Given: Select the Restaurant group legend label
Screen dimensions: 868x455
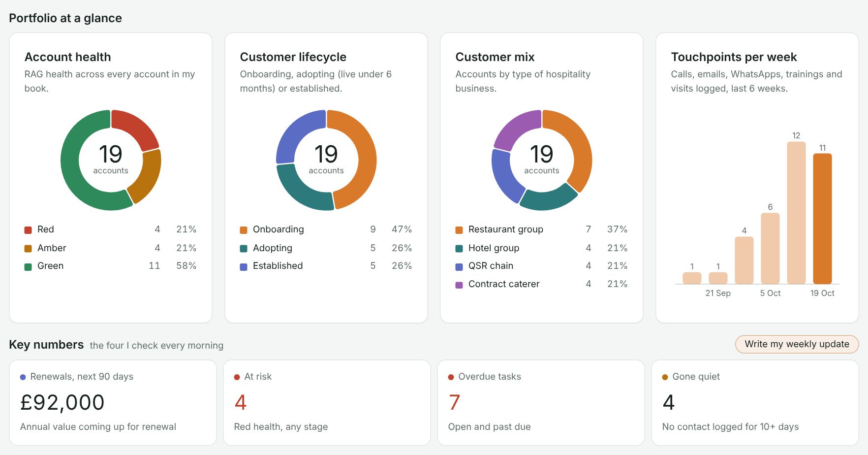Looking at the screenshot, I should 506,229.
